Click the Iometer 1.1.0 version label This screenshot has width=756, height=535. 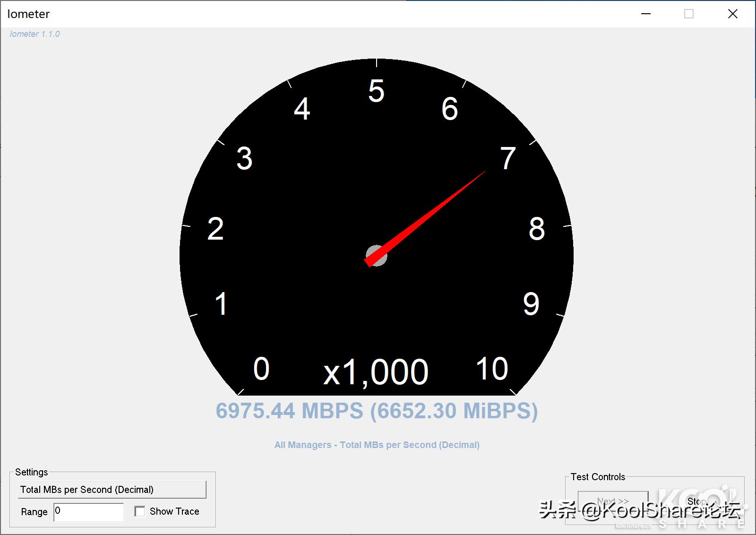click(34, 34)
